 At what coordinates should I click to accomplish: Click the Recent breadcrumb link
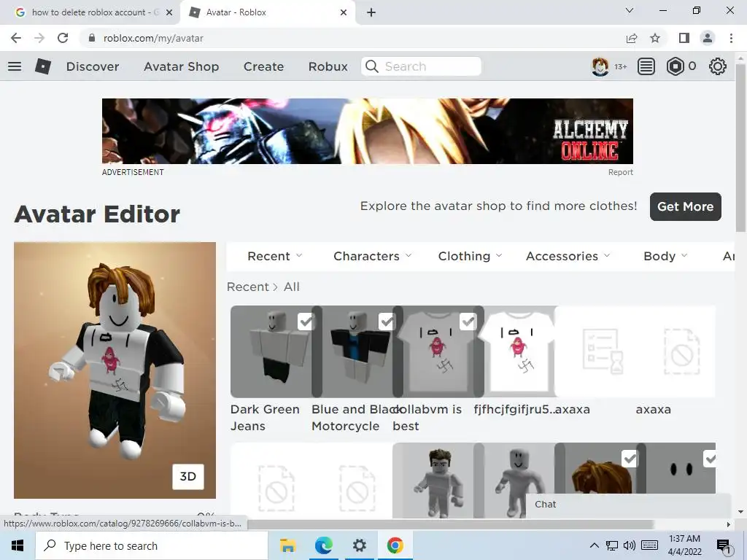point(248,287)
